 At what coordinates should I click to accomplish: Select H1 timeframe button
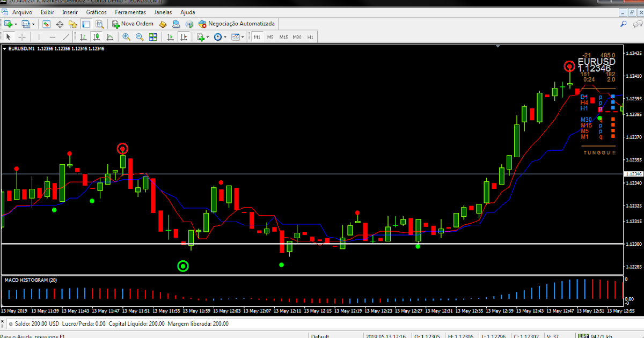(x=311, y=37)
